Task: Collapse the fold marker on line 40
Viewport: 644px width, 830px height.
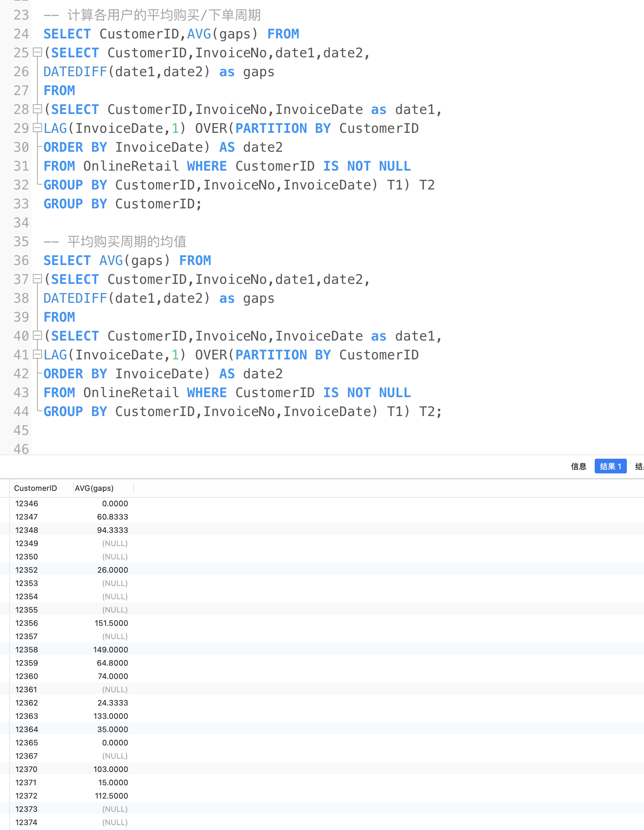Action: 37,336
